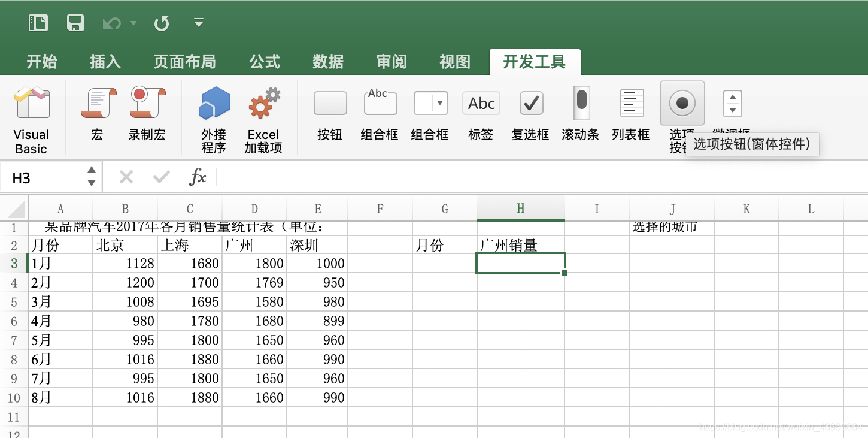Screen dimensions: 868x438
Task: Click inside the formula bar input
Action: [541, 177]
